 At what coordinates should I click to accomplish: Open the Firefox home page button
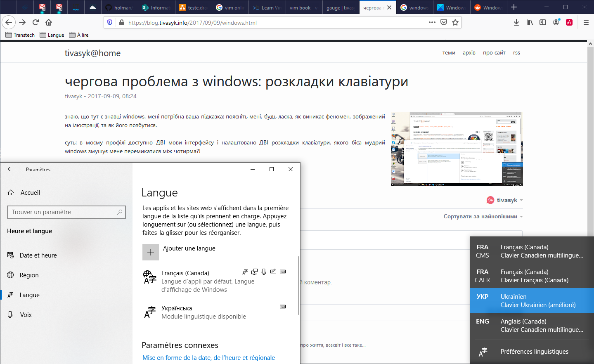coord(49,22)
